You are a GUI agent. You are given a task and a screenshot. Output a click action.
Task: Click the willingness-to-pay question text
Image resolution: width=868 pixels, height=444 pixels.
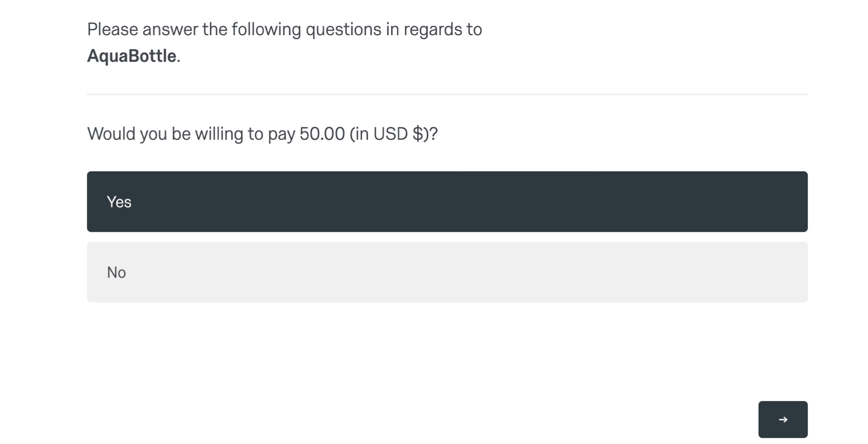pos(262,133)
